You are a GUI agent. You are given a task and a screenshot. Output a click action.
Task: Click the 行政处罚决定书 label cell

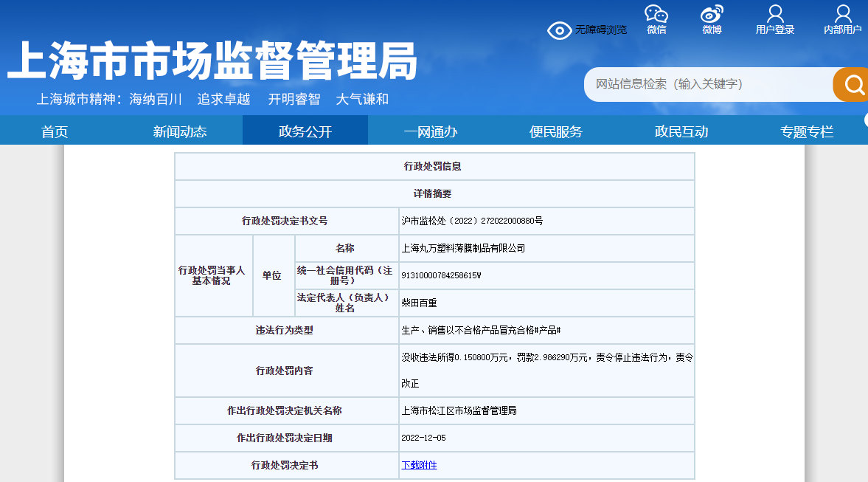click(287, 465)
